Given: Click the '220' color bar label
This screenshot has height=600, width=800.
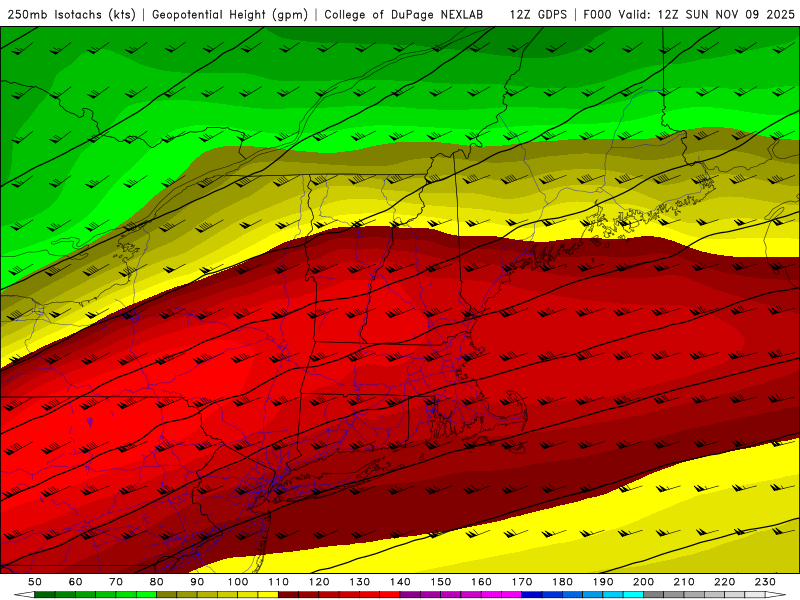Looking at the screenshot, I should [725, 582].
